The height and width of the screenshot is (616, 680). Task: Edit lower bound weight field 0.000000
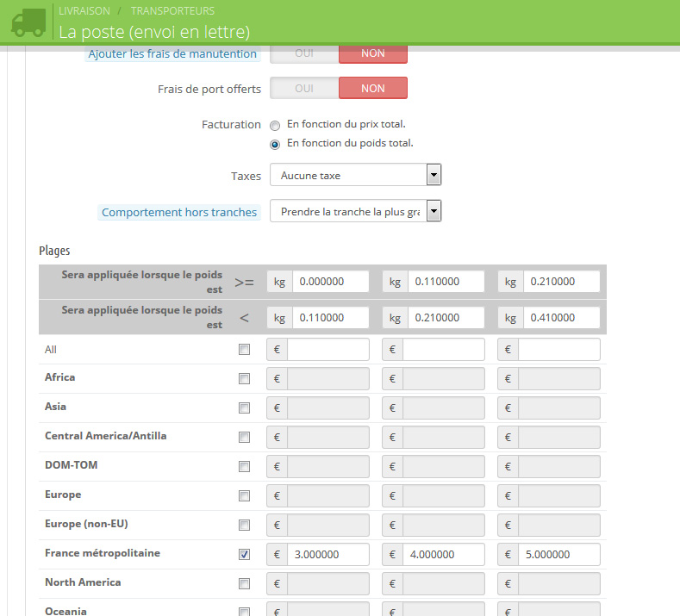click(x=330, y=282)
